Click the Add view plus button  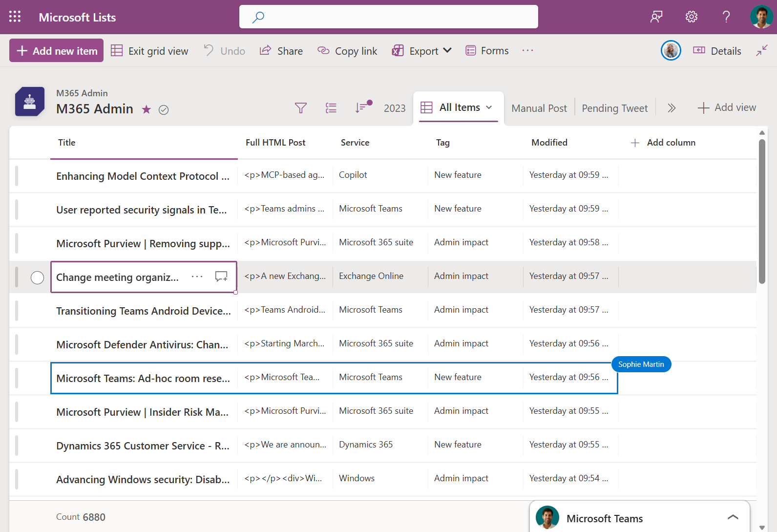point(727,107)
